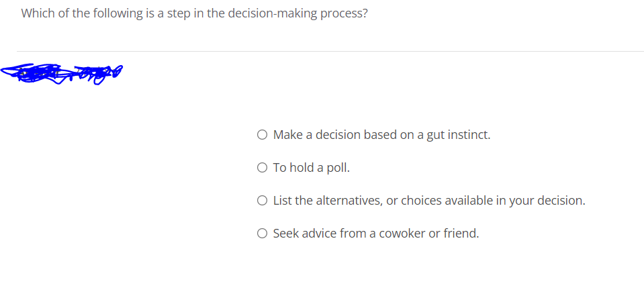Click the word "decision-making" in the question
This screenshot has width=644, height=296.
(x=272, y=13)
